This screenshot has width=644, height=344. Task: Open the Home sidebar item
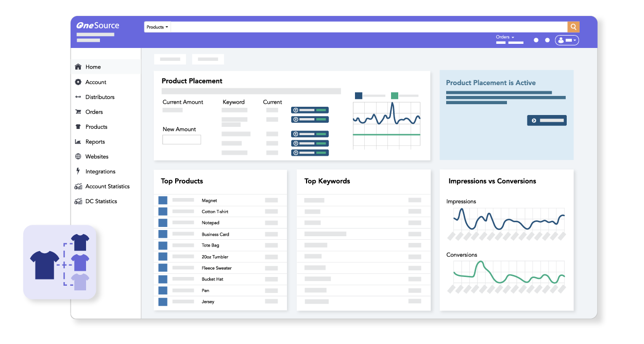click(106, 67)
